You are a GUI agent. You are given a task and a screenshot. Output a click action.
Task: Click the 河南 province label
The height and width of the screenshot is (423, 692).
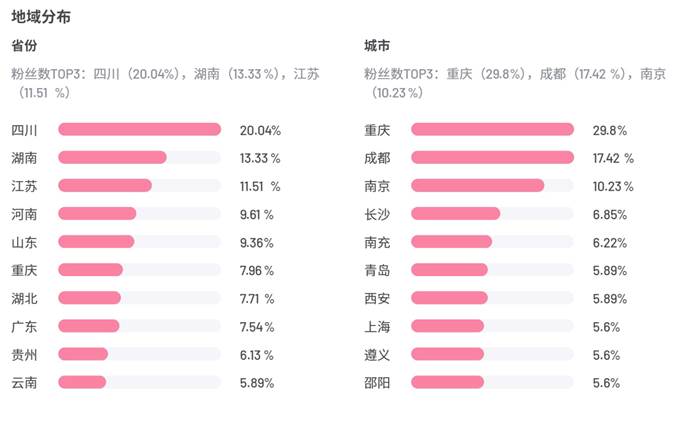click(24, 213)
